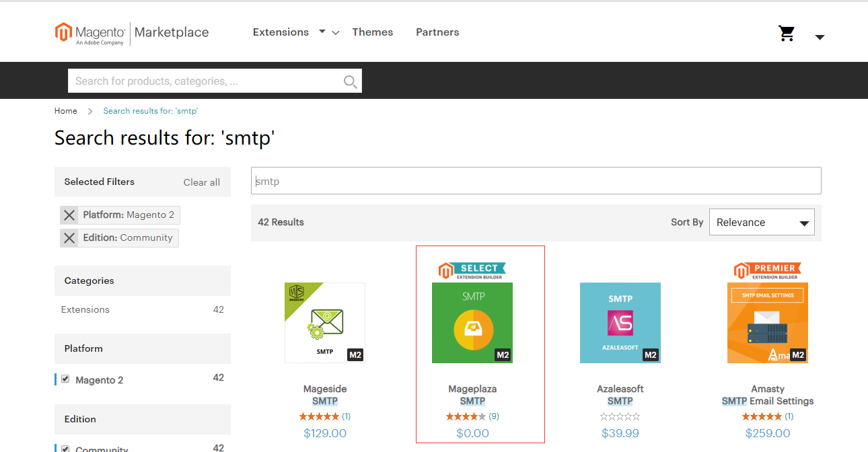Click the $259.00 price
This screenshot has height=452, width=868.
[x=768, y=433]
